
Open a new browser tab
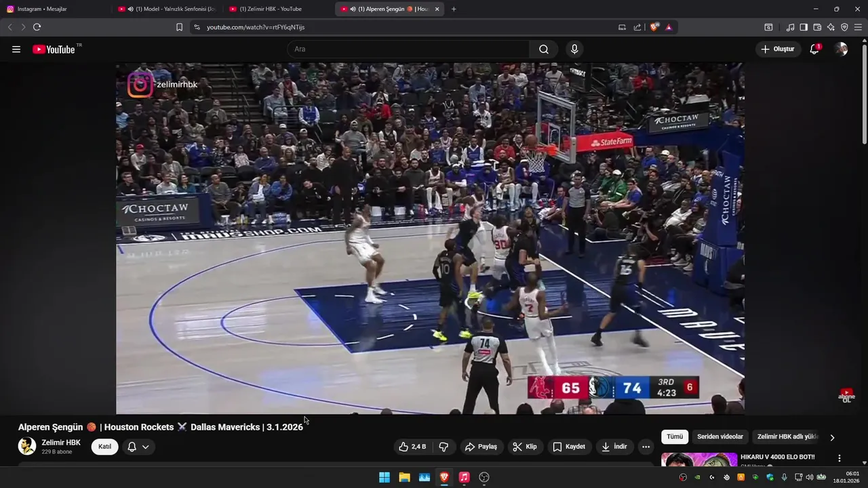click(454, 9)
